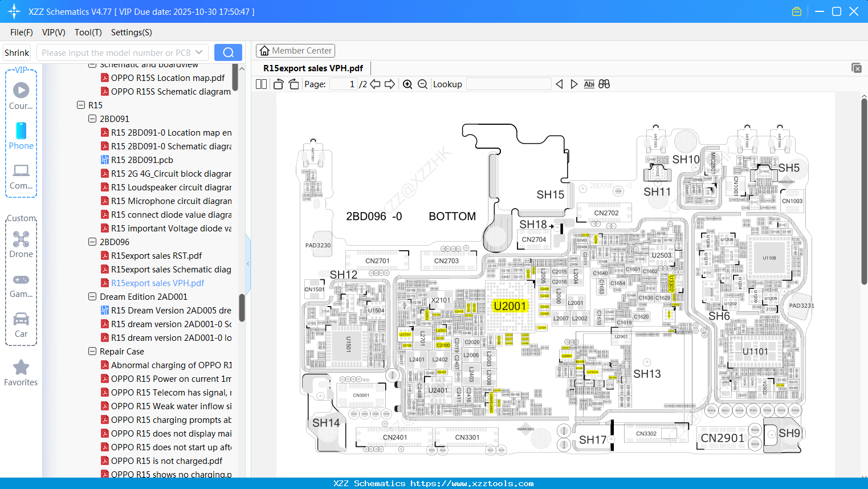Screen dimensions: 868x489
Task: Zoom out of the schematic
Action: pos(422,84)
